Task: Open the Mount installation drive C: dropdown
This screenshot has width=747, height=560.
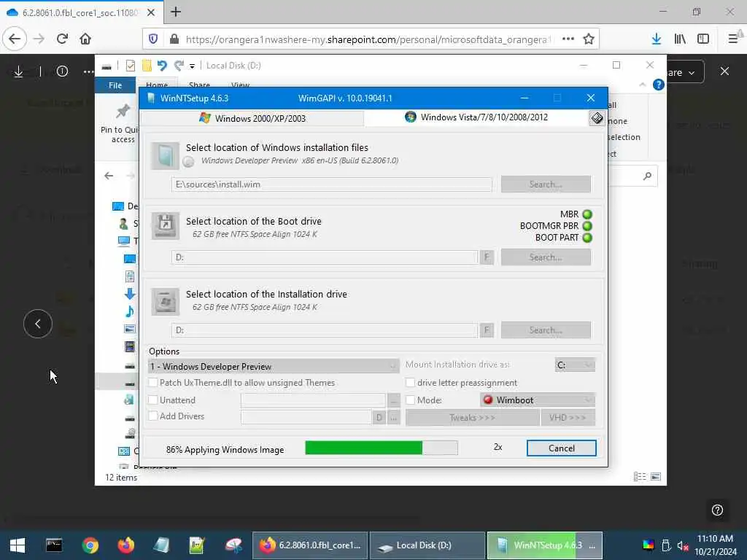Action: tap(575, 365)
